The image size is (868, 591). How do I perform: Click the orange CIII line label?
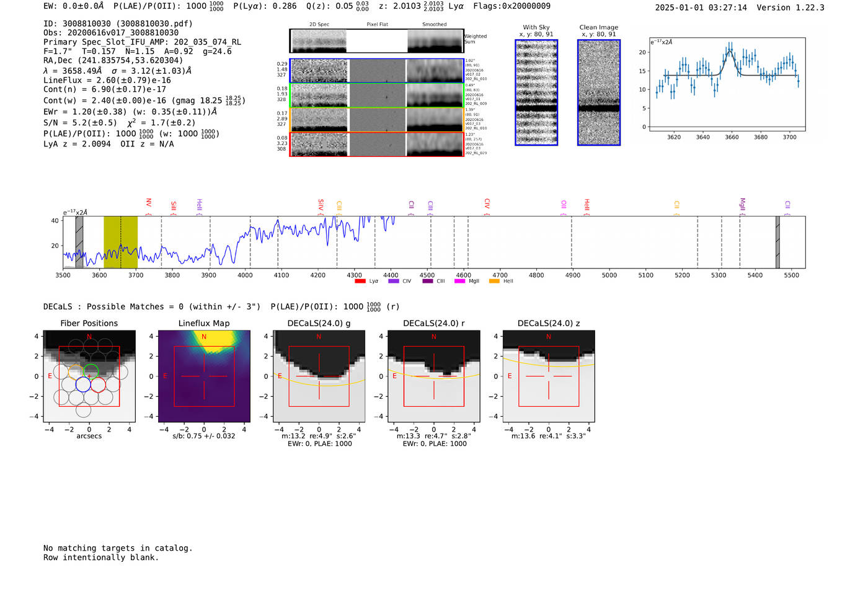coord(339,207)
